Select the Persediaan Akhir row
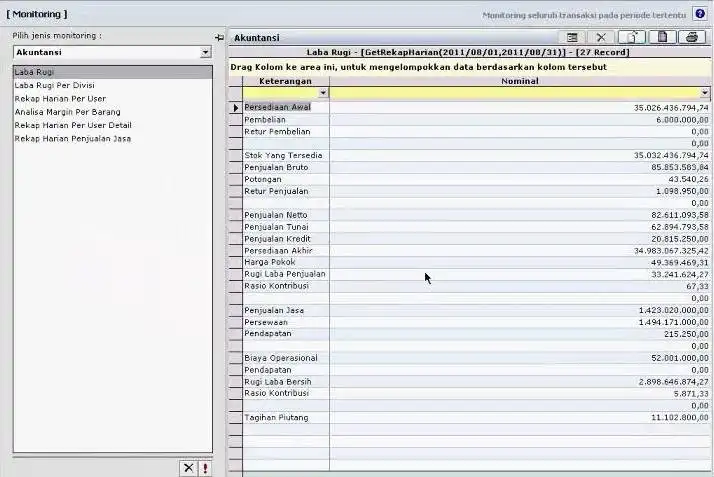714x477 pixels. pos(469,250)
